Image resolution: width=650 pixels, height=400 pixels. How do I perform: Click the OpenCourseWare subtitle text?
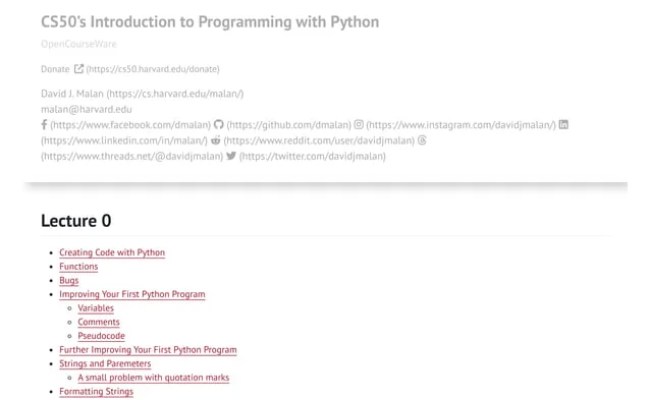tap(79, 44)
